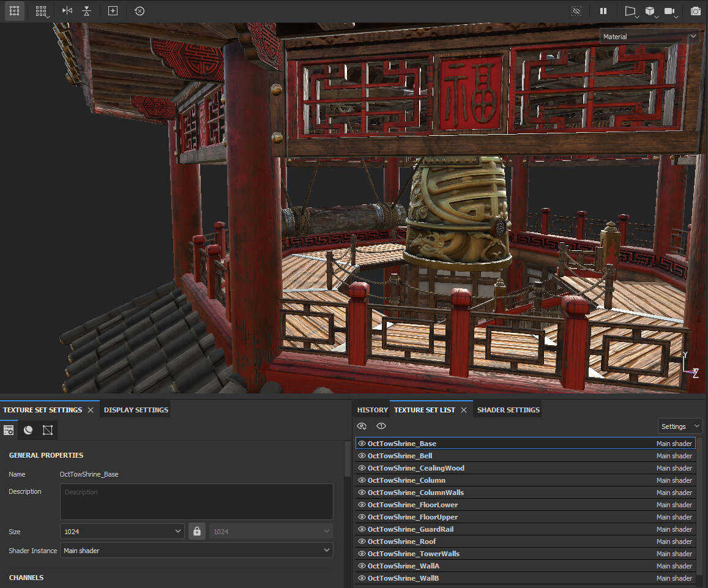Toggle visibility of OctTowShrine_Roof texture set
708x588 pixels.
coord(362,541)
